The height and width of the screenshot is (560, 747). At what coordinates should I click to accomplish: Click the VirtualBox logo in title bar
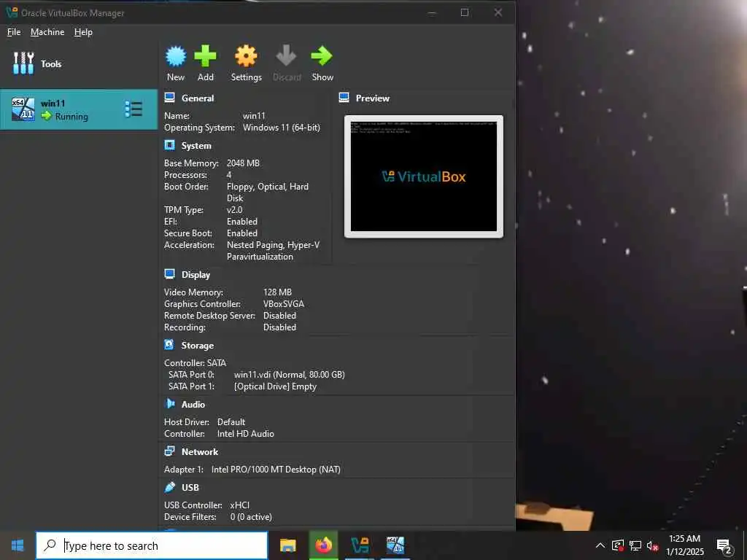coord(12,12)
